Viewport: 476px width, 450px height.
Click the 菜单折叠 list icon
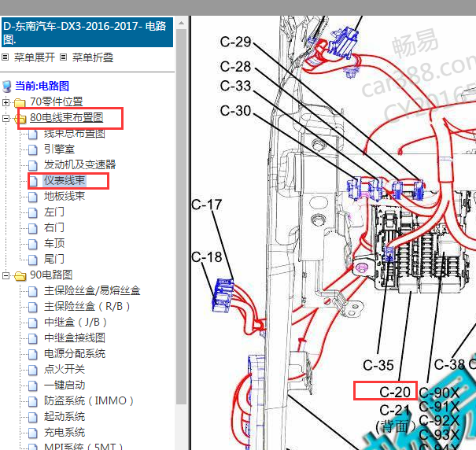coord(64,57)
